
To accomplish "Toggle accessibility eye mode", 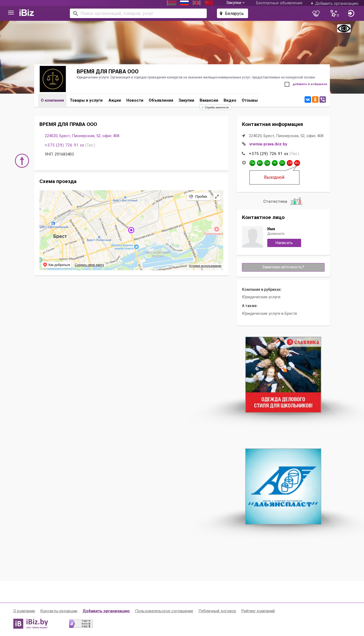I will coord(344,28).
